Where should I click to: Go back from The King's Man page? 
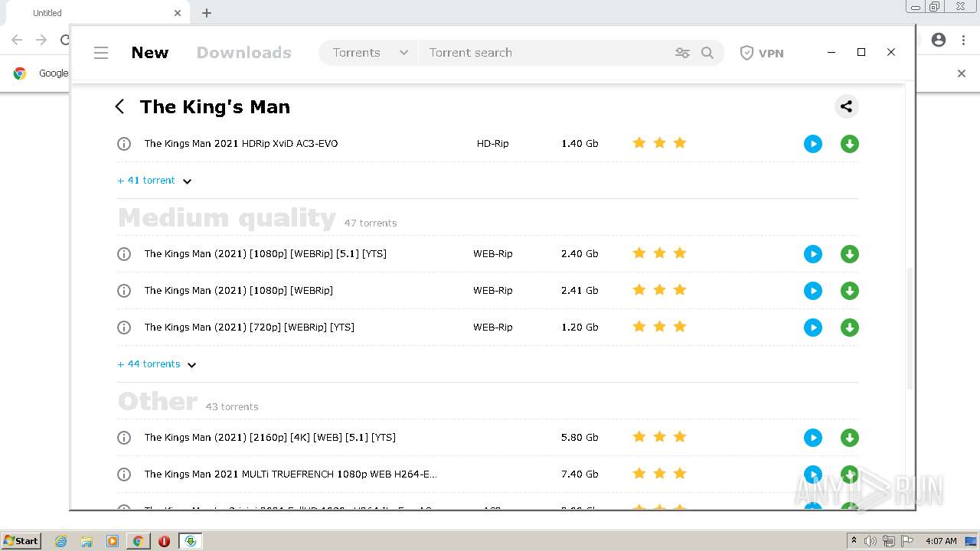[x=119, y=106]
